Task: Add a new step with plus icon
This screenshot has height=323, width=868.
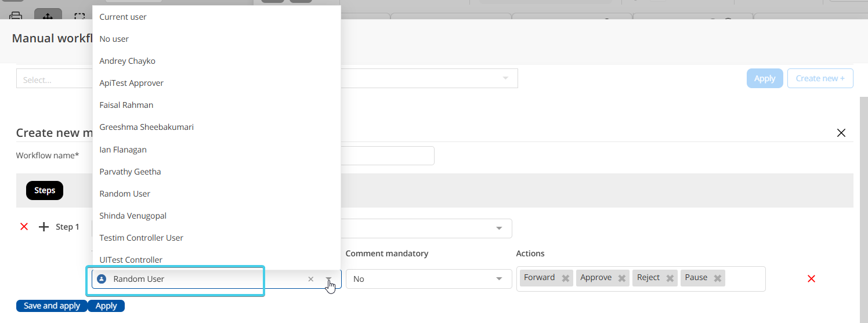Action: tap(44, 227)
